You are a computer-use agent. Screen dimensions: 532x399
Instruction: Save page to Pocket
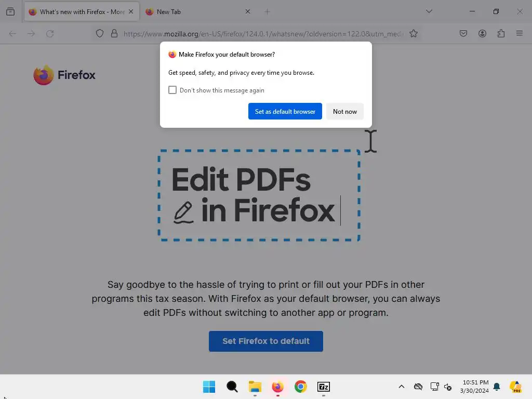(x=463, y=34)
